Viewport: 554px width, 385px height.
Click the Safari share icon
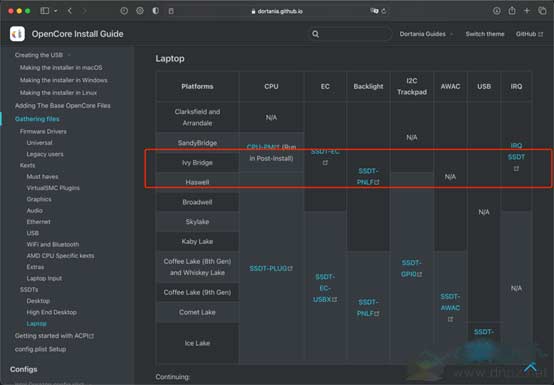tap(512, 11)
